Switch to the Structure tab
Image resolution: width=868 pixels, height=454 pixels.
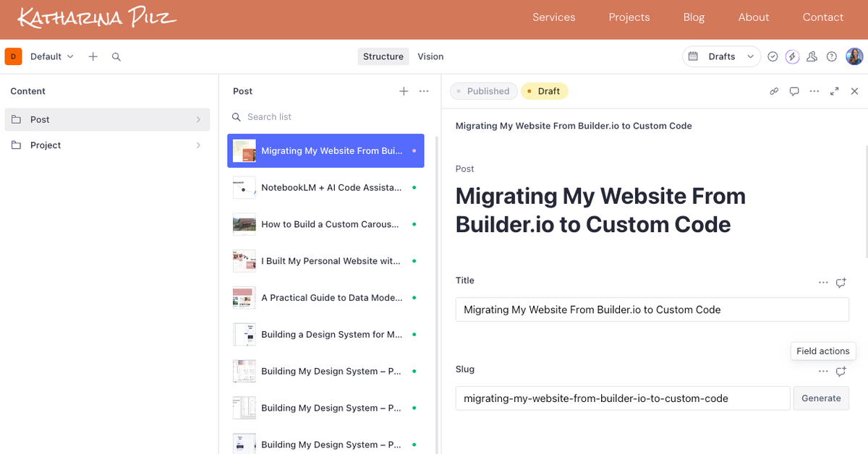point(383,56)
